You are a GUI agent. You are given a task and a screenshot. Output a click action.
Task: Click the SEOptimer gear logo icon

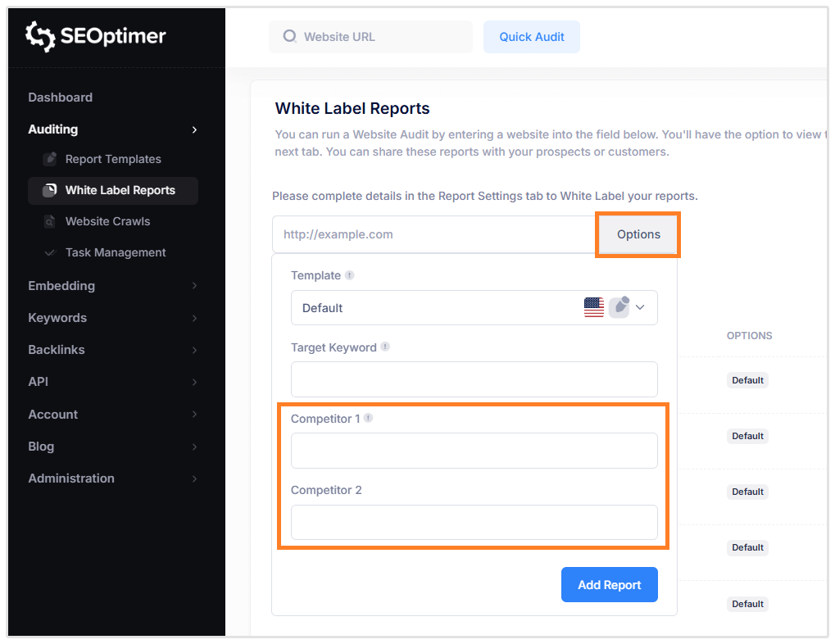point(40,37)
